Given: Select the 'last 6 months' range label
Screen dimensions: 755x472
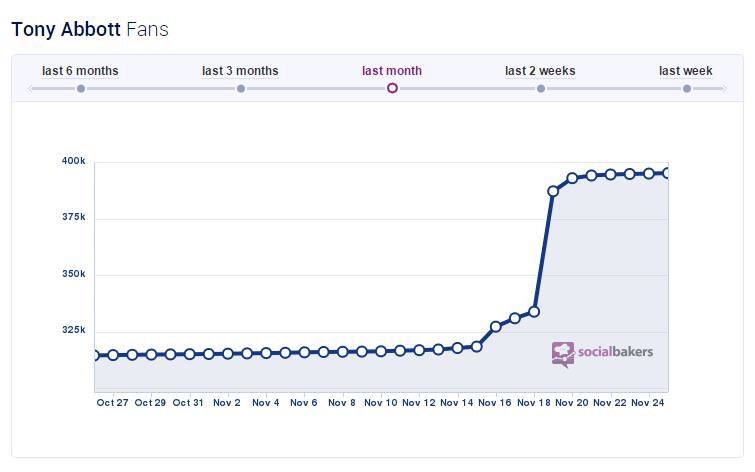Looking at the screenshot, I should 80,71.
